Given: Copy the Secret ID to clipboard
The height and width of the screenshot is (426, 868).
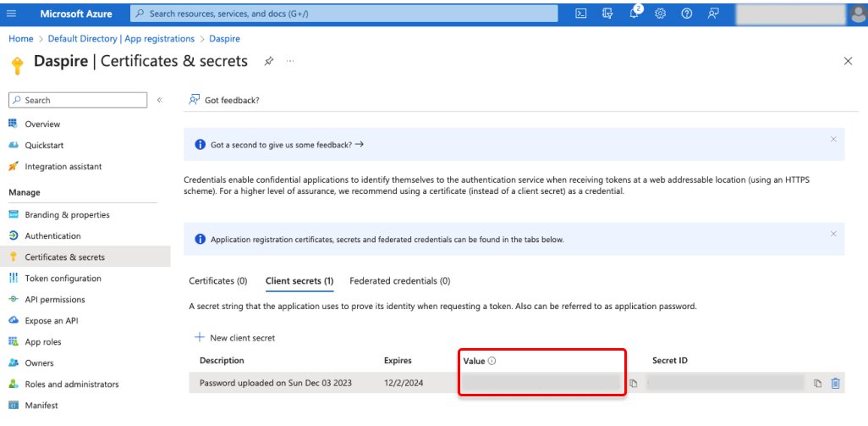Looking at the screenshot, I should [x=817, y=384].
